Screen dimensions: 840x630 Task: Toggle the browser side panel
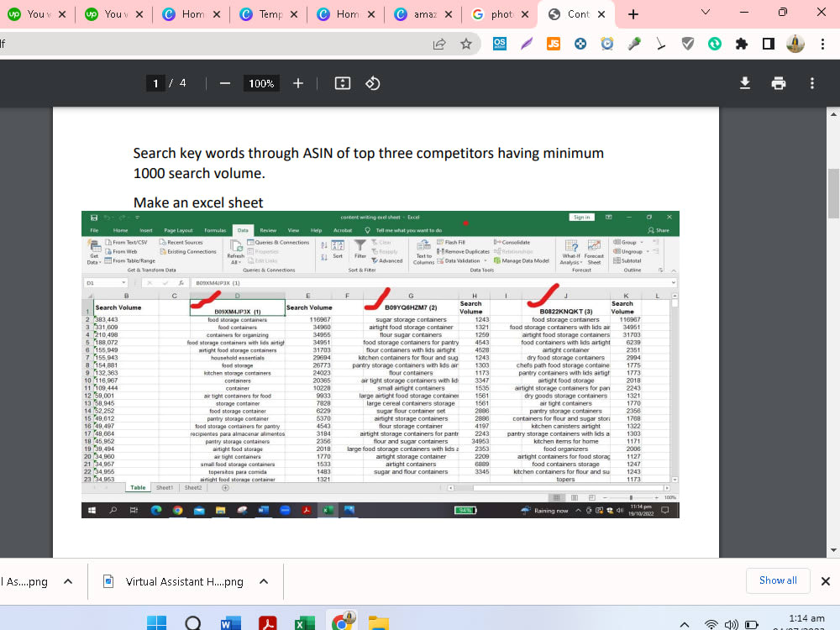click(x=769, y=44)
